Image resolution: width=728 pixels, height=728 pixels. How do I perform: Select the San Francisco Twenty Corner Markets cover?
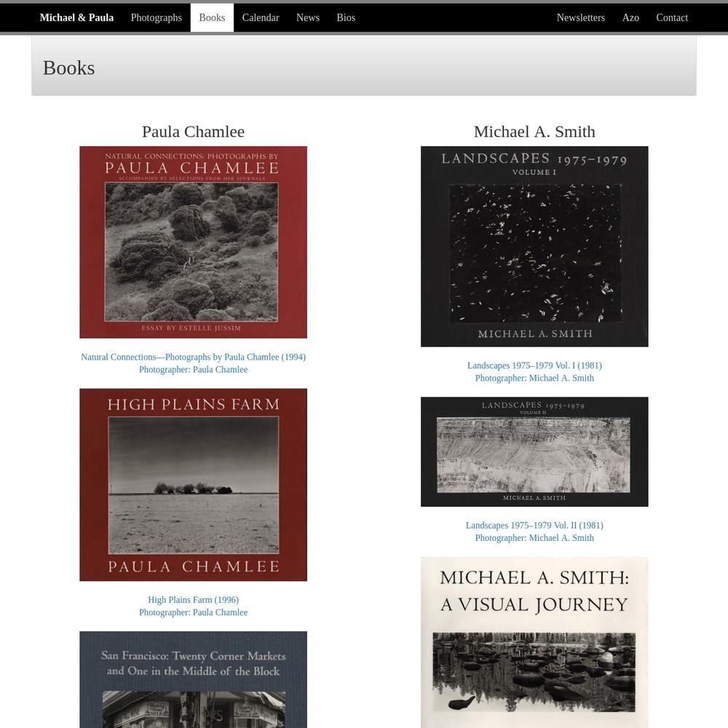click(193, 679)
